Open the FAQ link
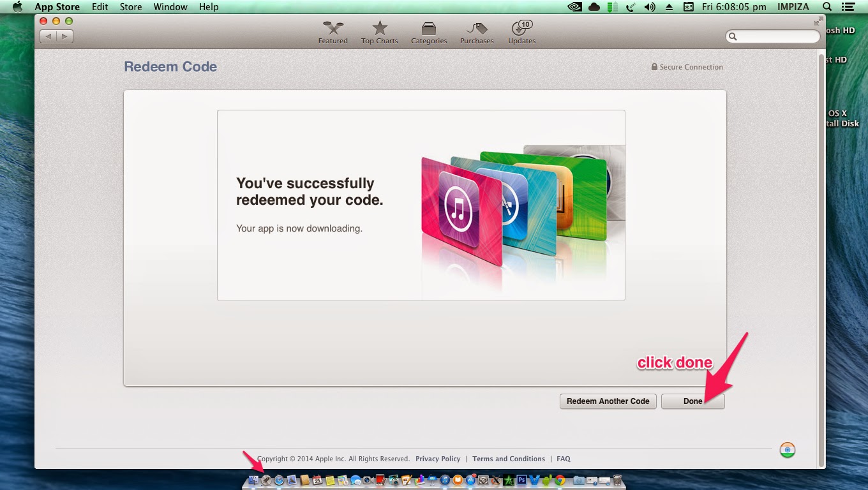 (564, 459)
